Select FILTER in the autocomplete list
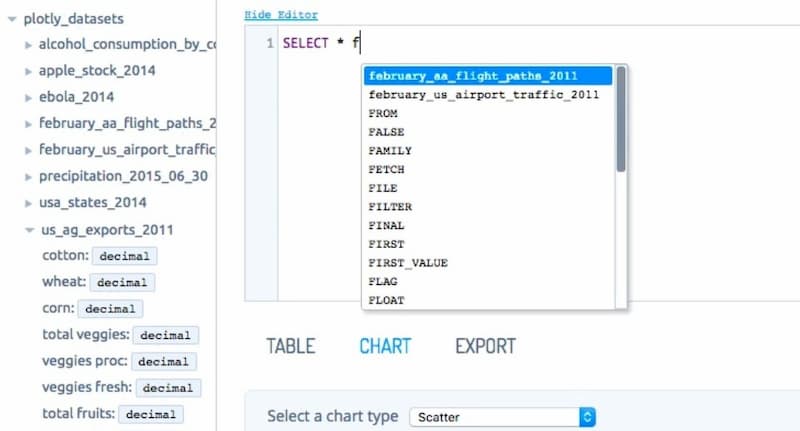 (390, 207)
